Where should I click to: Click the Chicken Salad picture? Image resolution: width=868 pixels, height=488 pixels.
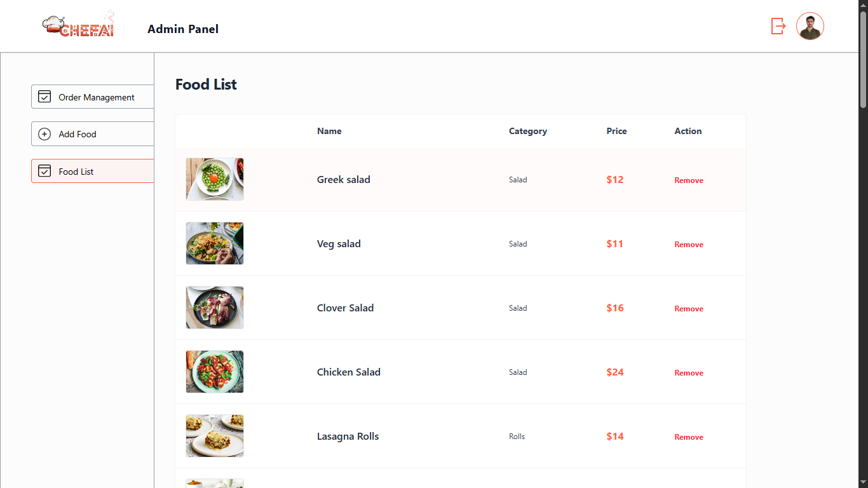point(215,372)
